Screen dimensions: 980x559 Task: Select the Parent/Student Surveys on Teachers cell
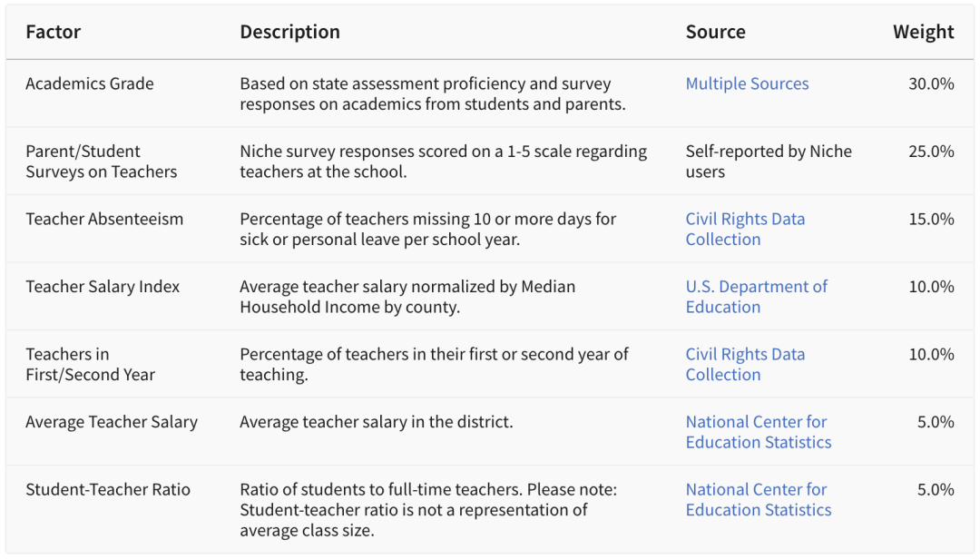coord(101,162)
